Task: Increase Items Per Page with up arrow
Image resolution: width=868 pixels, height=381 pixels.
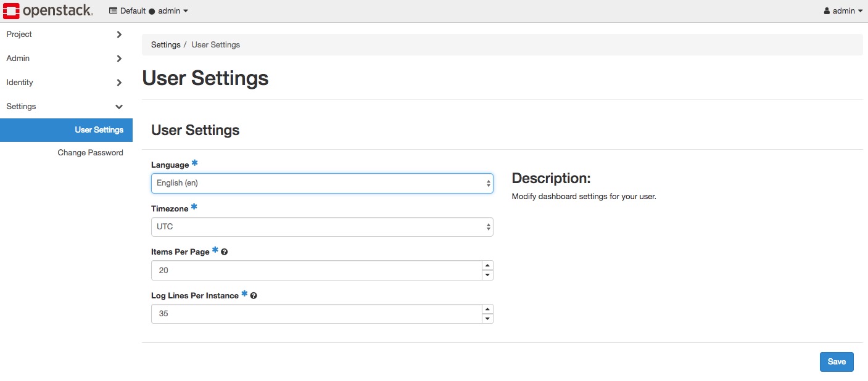Action: tap(487, 266)
